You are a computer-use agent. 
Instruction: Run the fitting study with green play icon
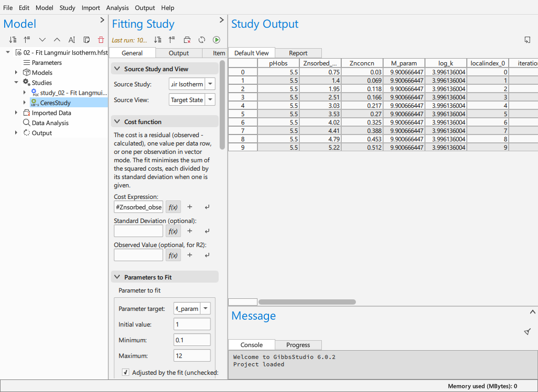[217, 40]
